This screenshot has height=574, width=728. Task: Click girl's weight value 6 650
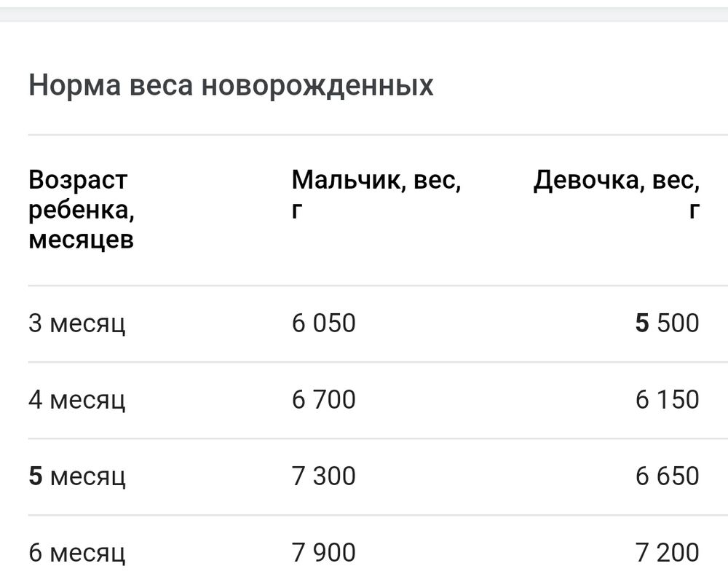click(x=667, y=476)
